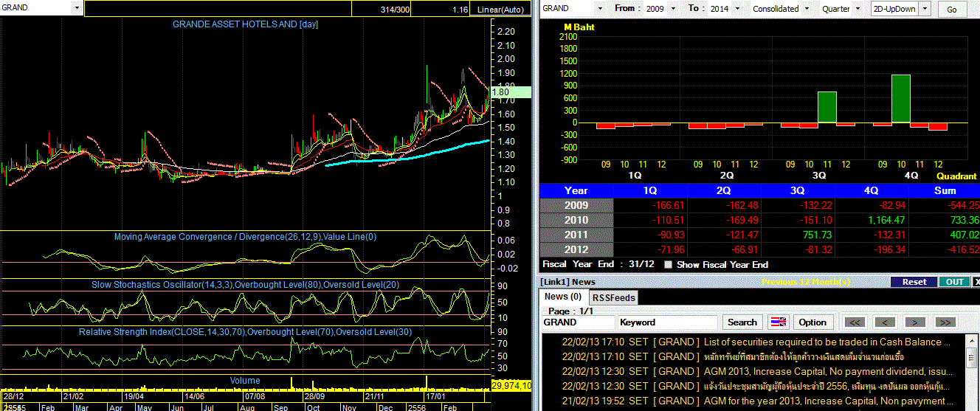
Task: Select the 1Q column header
Action: click(650, 190)
